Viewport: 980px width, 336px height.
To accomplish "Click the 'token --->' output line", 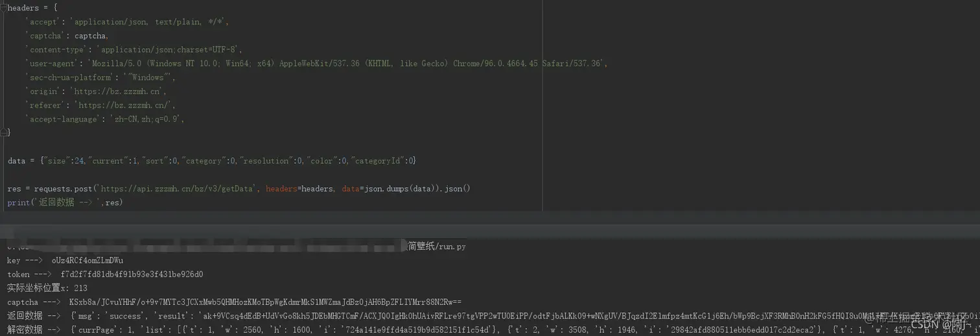I will pyautogui.click(x=105, y=274).
